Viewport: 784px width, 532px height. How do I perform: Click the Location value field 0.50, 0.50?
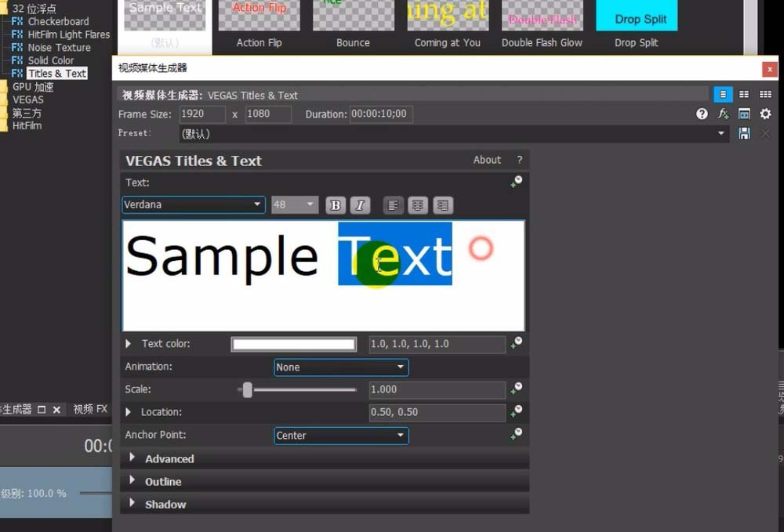(x=437, y=412)
